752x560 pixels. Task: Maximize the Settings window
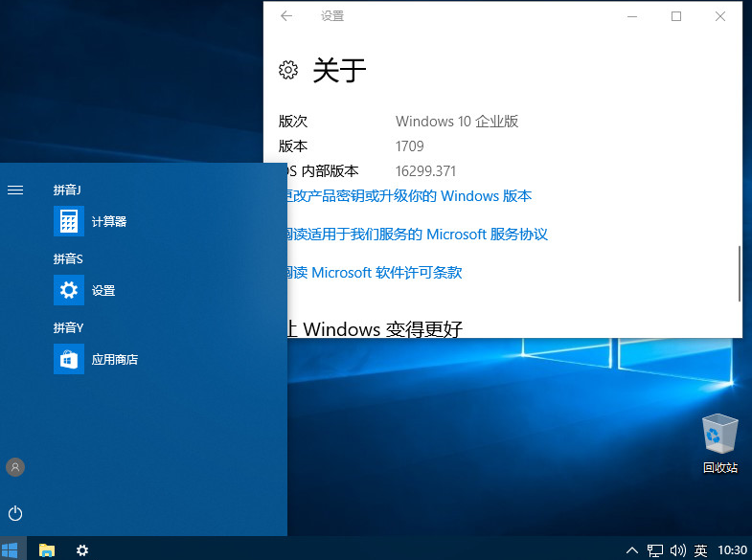pyautogui.click(x=676, y=16)
